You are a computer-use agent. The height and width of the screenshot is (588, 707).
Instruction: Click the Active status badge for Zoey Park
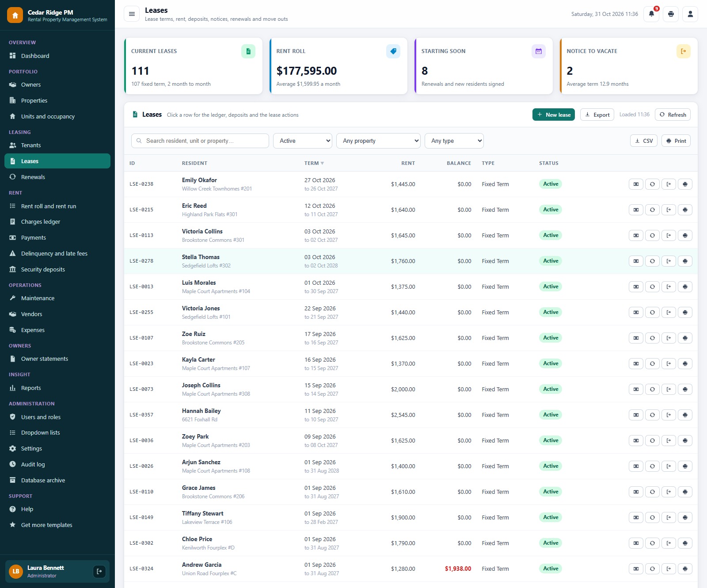click(551, 440)
